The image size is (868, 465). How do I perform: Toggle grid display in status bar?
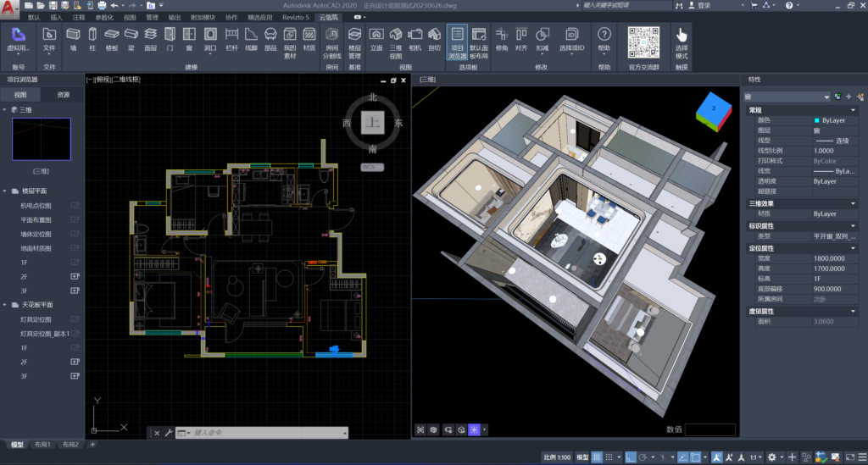coord(598,457)
